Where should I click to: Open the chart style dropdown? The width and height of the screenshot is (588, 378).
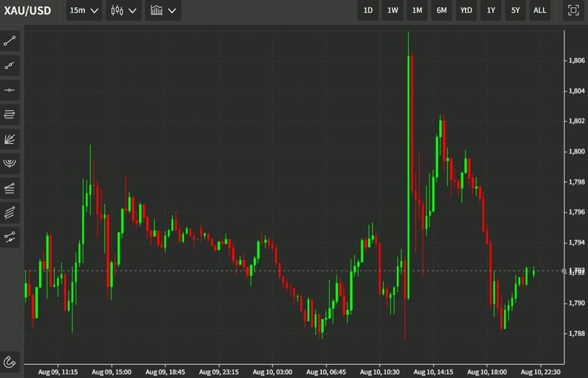tap(163, 10)
